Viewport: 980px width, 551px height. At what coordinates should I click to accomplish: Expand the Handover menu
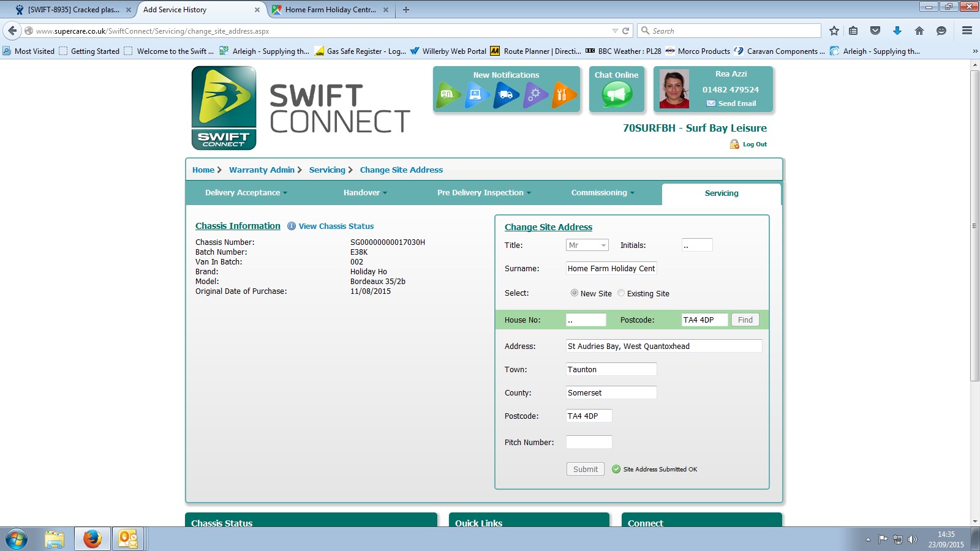point(365,193)
